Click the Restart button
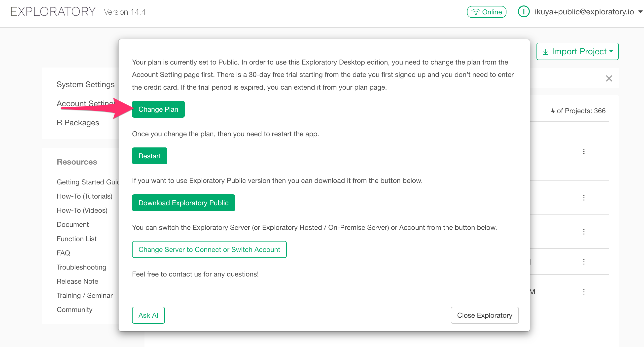The height and width of the screenshot is (347, 644). pos(149,156)
